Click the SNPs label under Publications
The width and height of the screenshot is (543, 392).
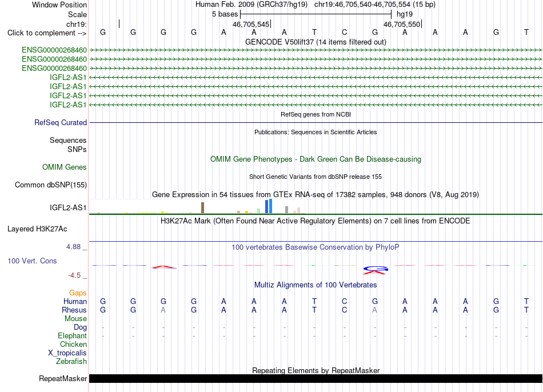[x=77, y=149]
